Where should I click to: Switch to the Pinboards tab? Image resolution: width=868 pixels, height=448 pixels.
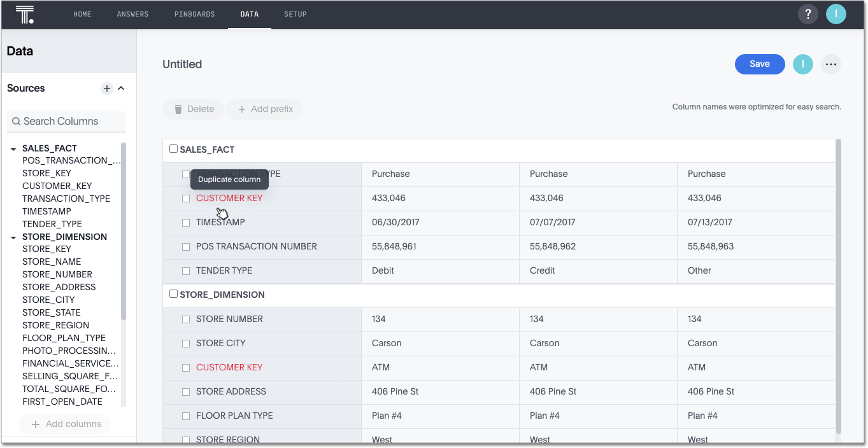pos(194,14)
